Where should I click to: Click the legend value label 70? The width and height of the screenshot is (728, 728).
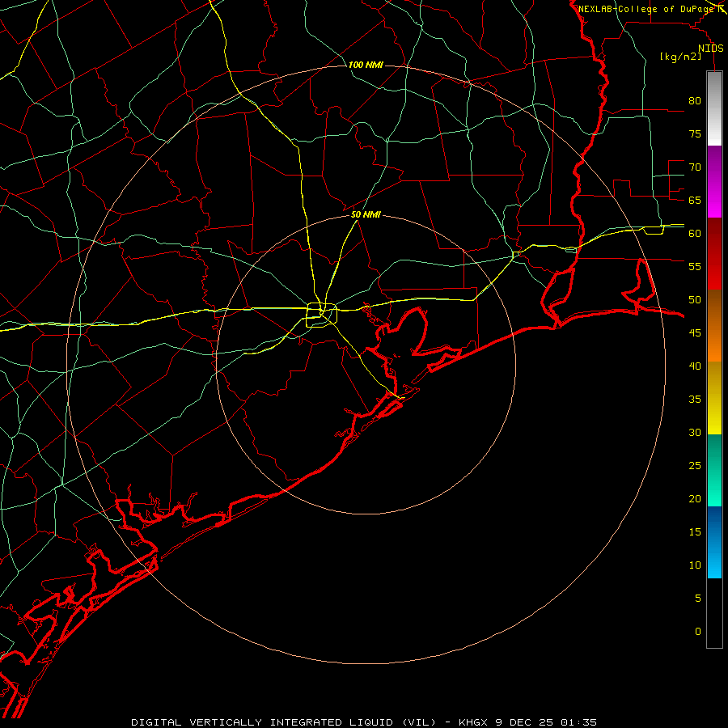[x=695, y=167]
